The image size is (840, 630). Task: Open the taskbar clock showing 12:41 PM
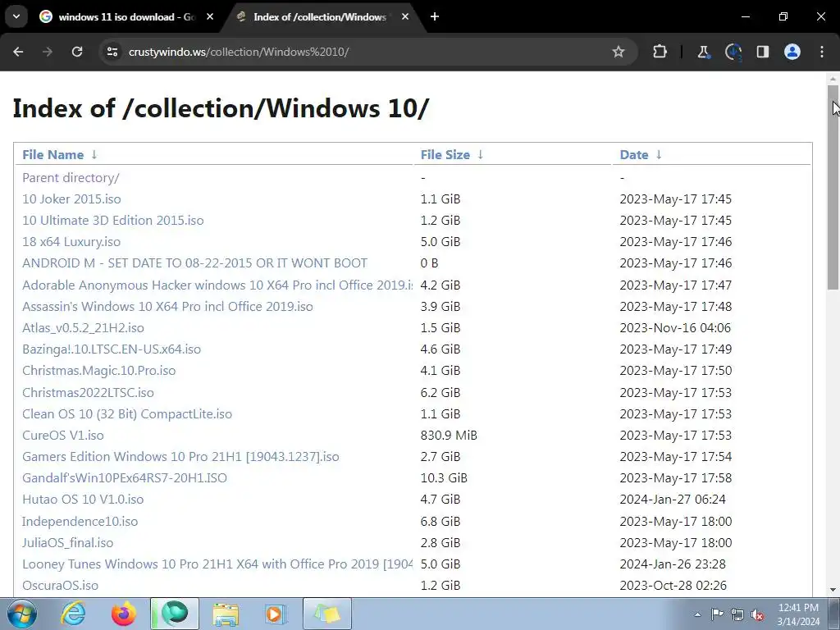(x=798, y=614)
